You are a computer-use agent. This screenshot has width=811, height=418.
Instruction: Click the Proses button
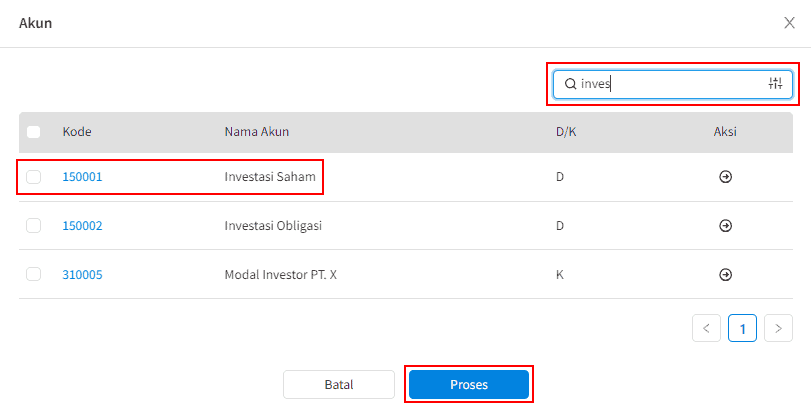469,384
